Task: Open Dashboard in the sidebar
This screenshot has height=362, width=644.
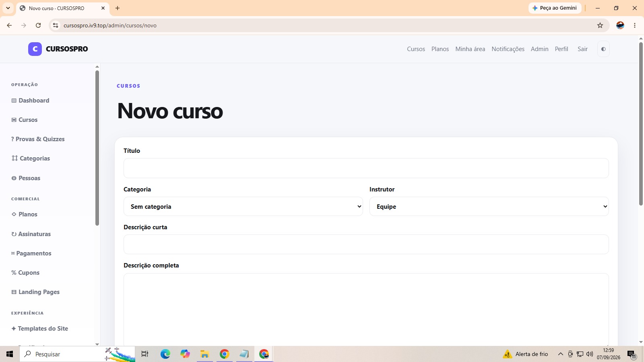Action: point(30,101)
